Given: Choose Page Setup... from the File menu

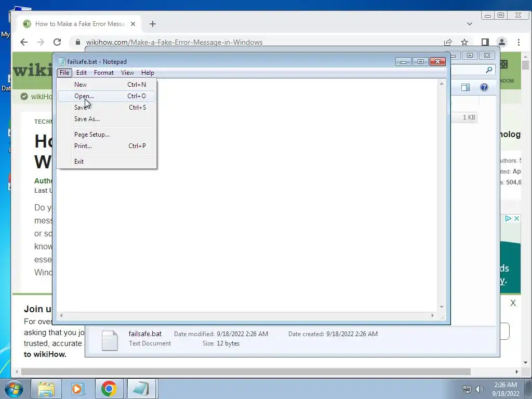Looking at the screenshot, I should (x=107, y=135).
